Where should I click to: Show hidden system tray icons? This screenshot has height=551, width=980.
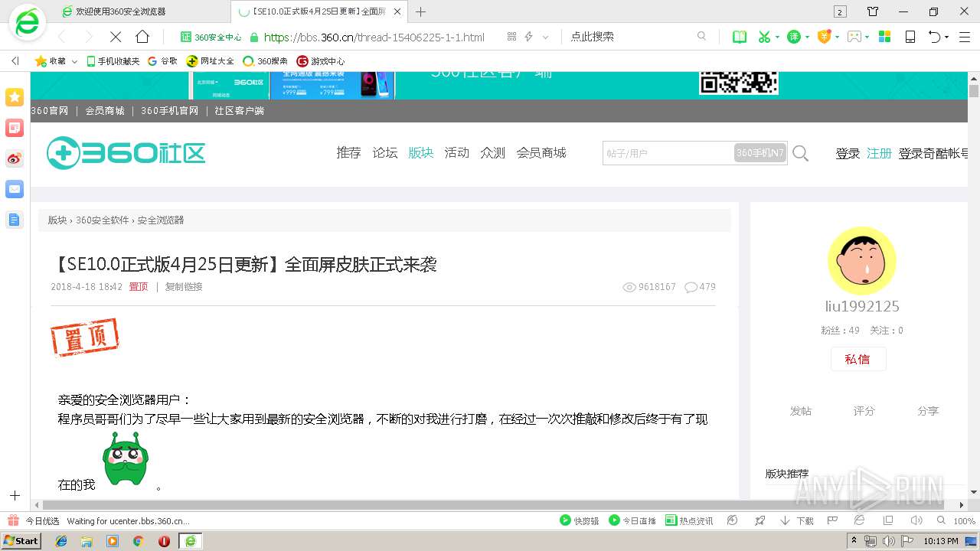click(x=855, y=540)
